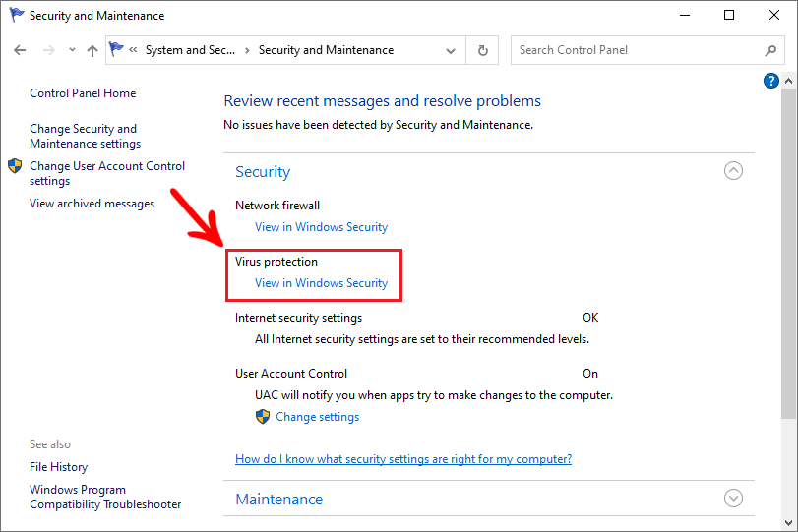Click the Forward navigation arrow

[49, 50]
